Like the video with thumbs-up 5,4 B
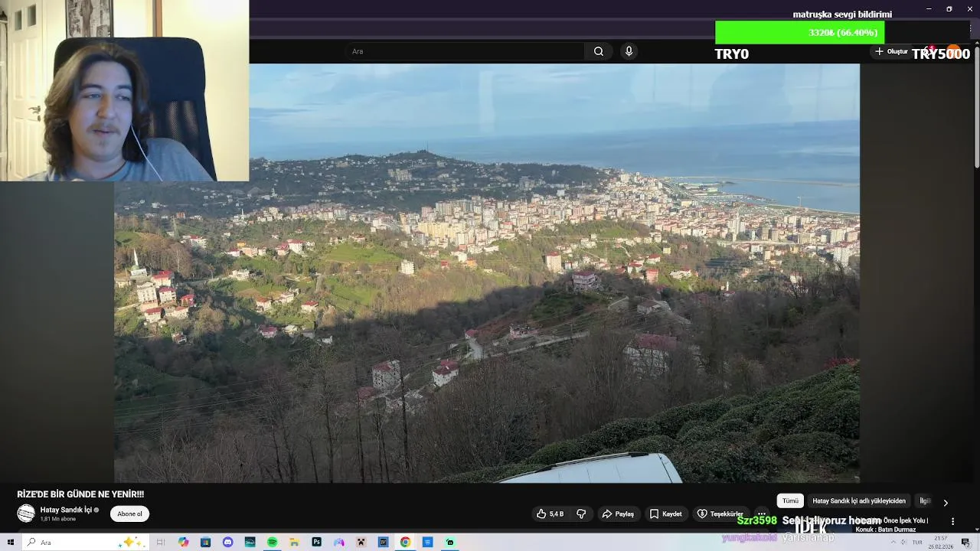Screen dimensions: 980x551 coord(550,514)
